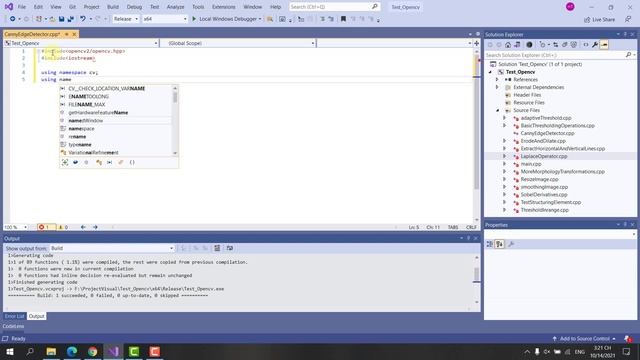The image size is (640, 360).
Task: Click the user account avatar
Action: (570, 7)
